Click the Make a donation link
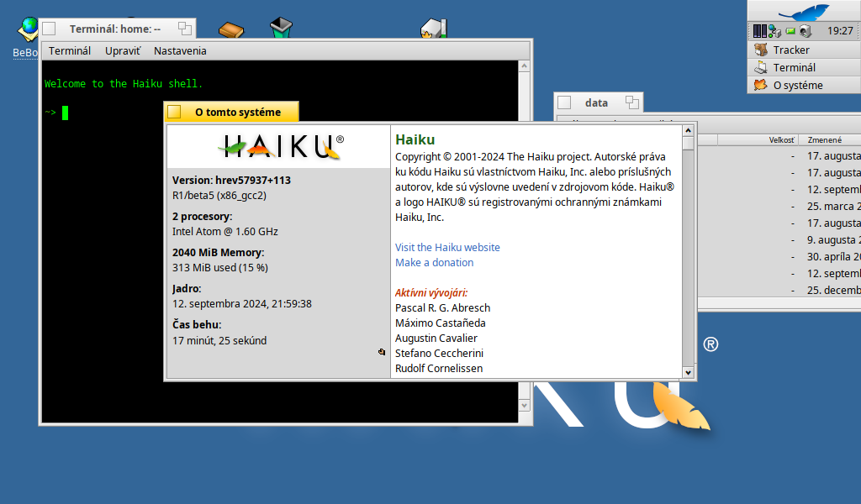The width and height of the screenshot is (861, 504). point(435,263)
